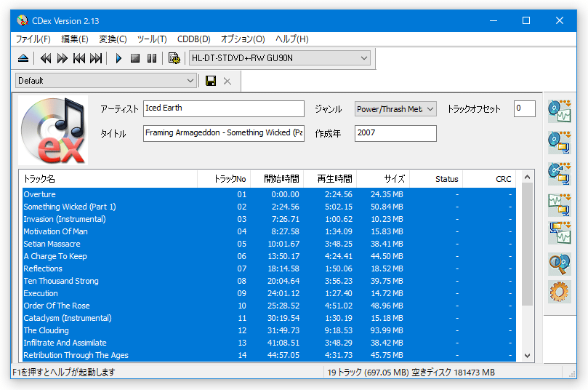Sort by the サイズ column header
Viewport: 588px width, 390px height.
click(383, 179)
